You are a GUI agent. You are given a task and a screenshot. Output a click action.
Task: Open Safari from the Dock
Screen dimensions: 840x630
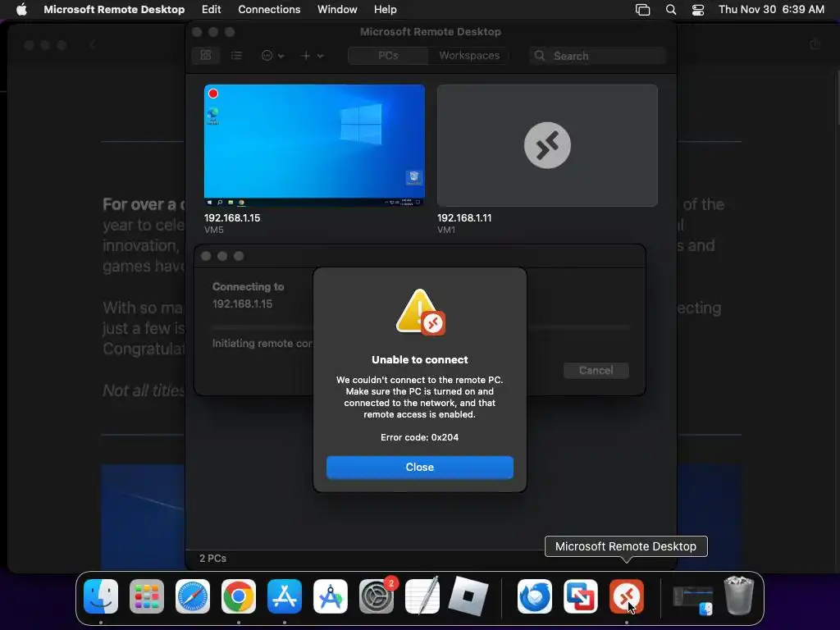point(193,596)
